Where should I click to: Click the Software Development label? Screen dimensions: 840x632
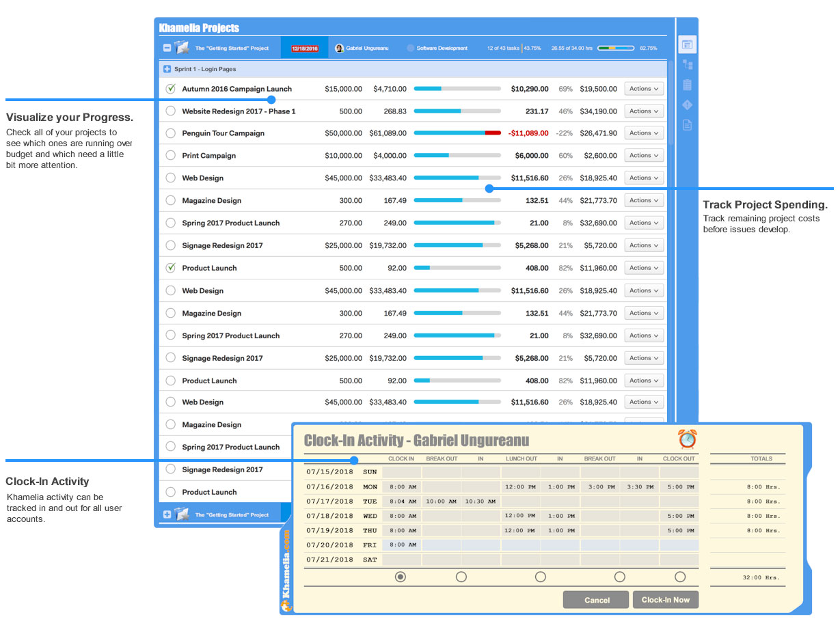click(x=442, y=49)
